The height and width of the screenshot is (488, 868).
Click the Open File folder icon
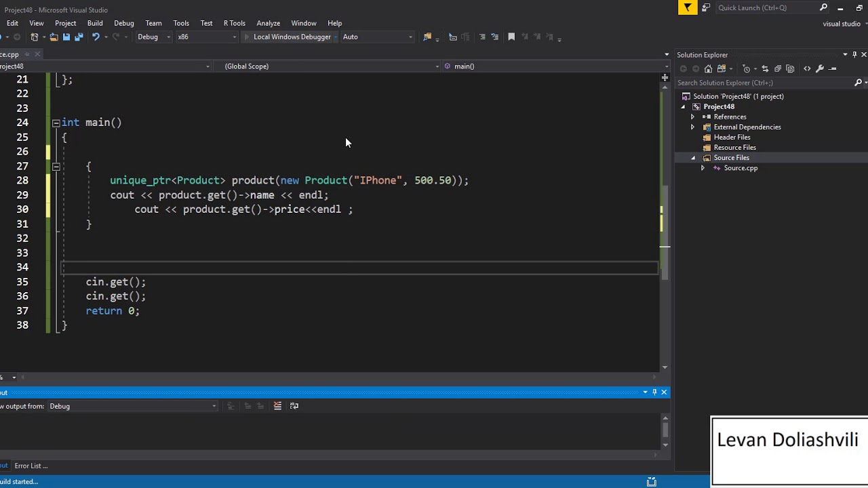click(54, 37)
